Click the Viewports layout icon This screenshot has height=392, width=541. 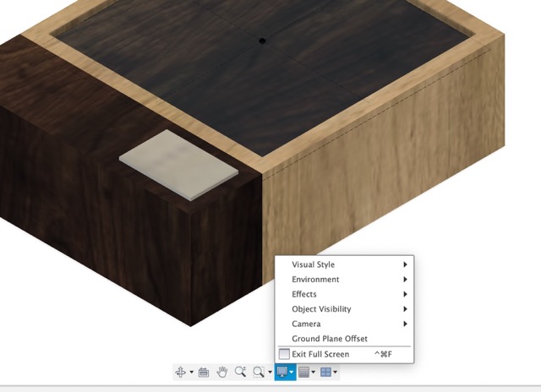325,372
